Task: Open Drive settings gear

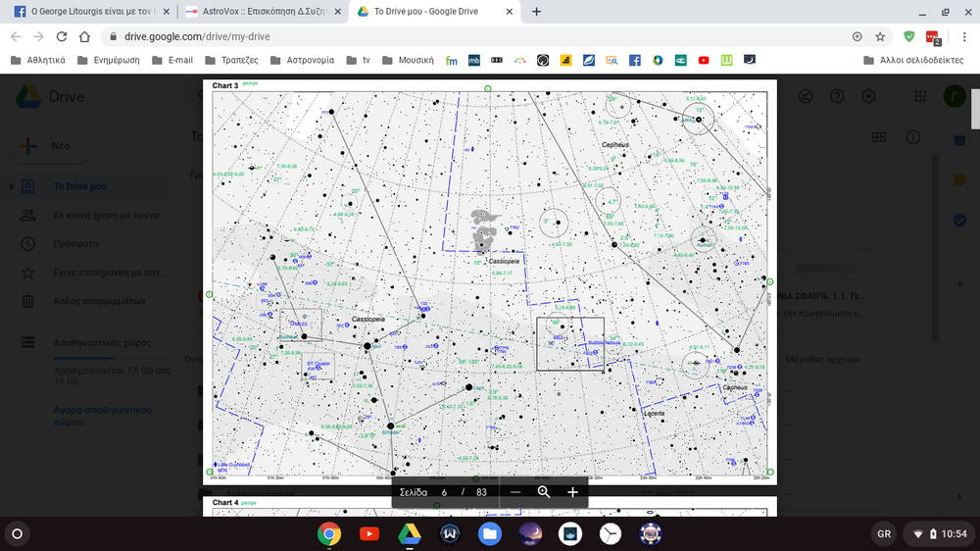Action: point(868,96)
